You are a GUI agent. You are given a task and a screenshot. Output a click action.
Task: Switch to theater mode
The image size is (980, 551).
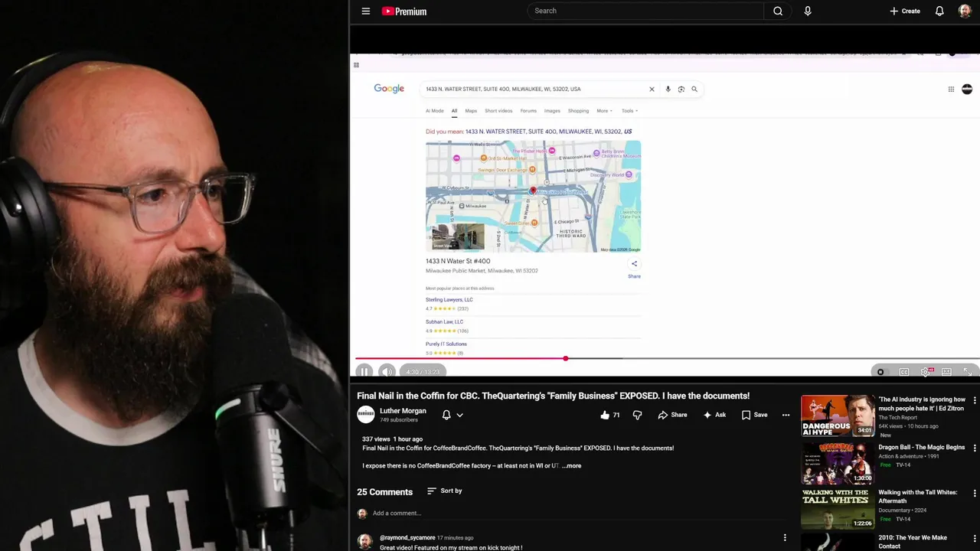(947, 372)
